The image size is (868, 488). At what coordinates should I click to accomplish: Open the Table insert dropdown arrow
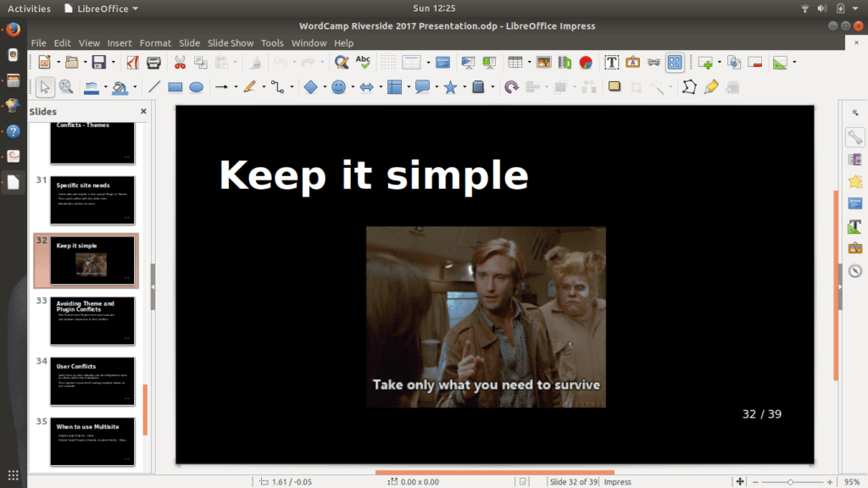click(529, 62)
